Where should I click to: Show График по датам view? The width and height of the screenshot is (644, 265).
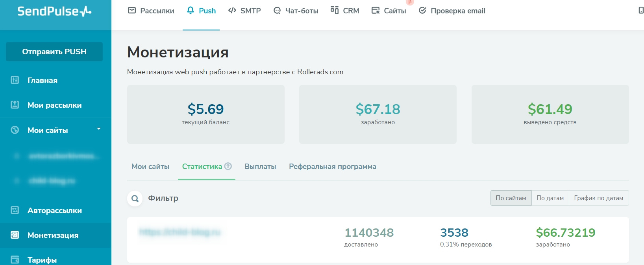598,198
